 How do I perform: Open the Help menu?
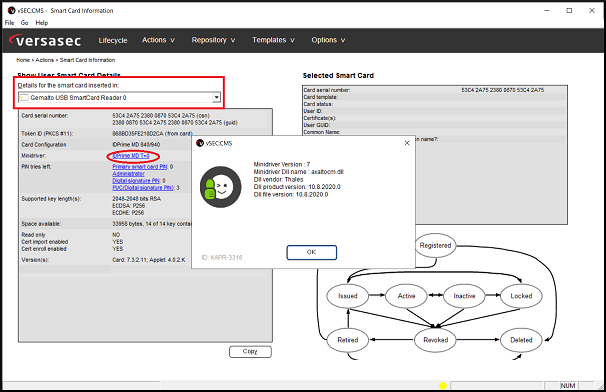(42, 23)
